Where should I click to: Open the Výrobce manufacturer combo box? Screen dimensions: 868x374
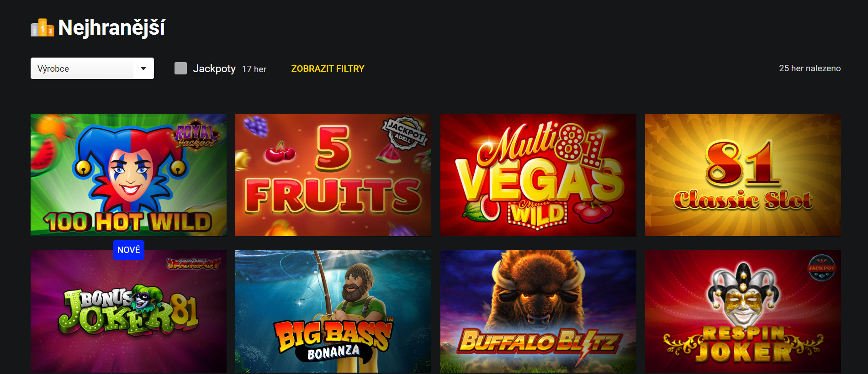point(92,68)
